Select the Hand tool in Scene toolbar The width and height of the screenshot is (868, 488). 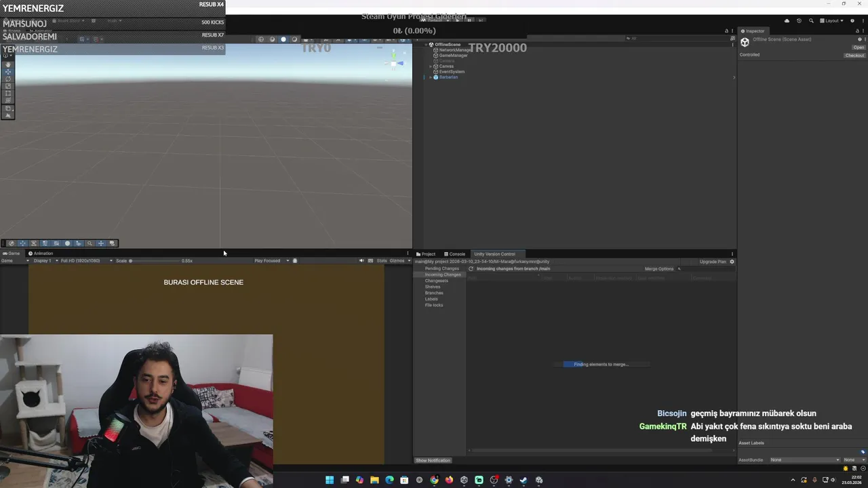(x=8, y=64)
